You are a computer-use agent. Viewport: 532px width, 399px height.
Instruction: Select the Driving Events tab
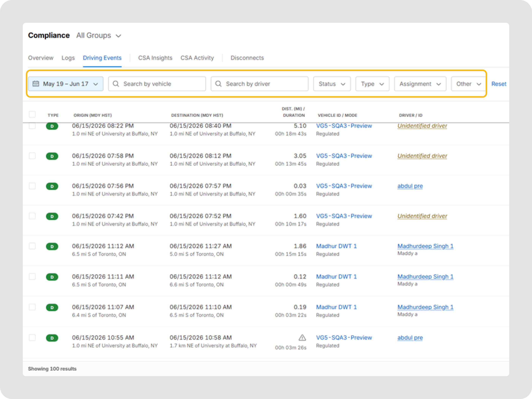[102, 58]
